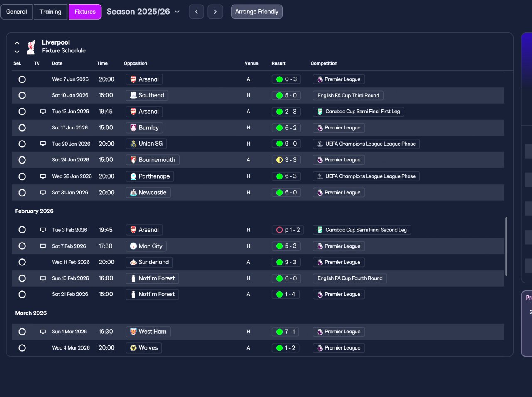Click the green win indicator for 9 - 0
This screenshot has height=397, width=532.
279,144
